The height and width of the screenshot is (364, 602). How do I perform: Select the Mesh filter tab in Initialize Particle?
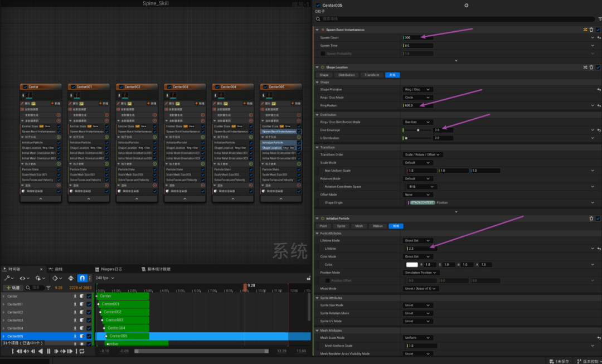(359, 226)
